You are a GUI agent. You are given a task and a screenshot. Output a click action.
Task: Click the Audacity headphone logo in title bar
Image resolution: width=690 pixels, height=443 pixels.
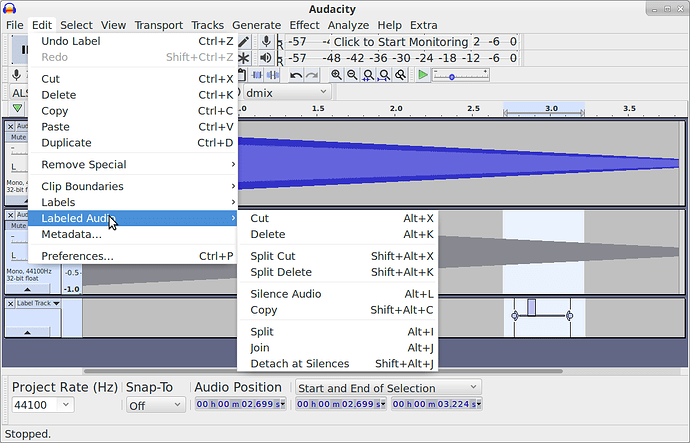9,9
